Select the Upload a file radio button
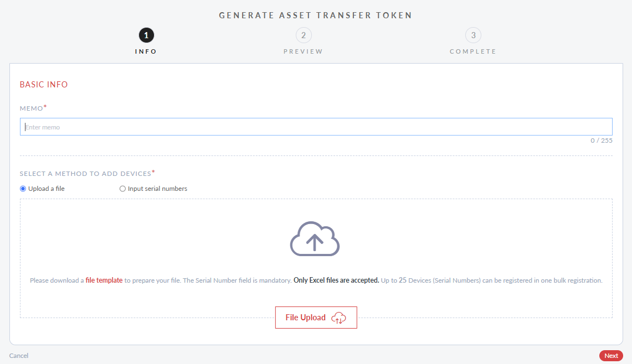The image size is (632, 364). click(x=23, y=188)
